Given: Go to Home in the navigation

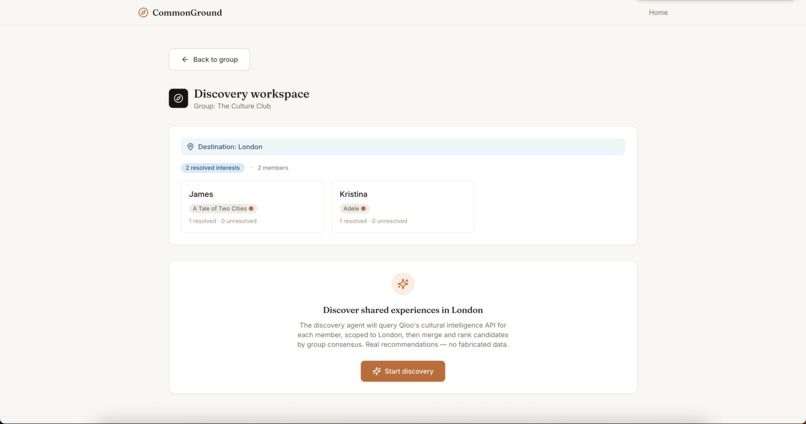Looking at the screenshot, I should tap(658, 12).
